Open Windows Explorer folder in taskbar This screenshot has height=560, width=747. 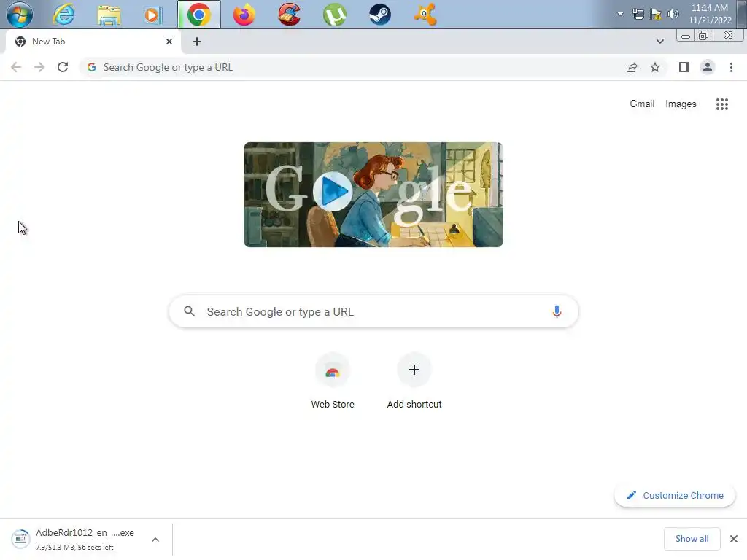click(109, 15)
